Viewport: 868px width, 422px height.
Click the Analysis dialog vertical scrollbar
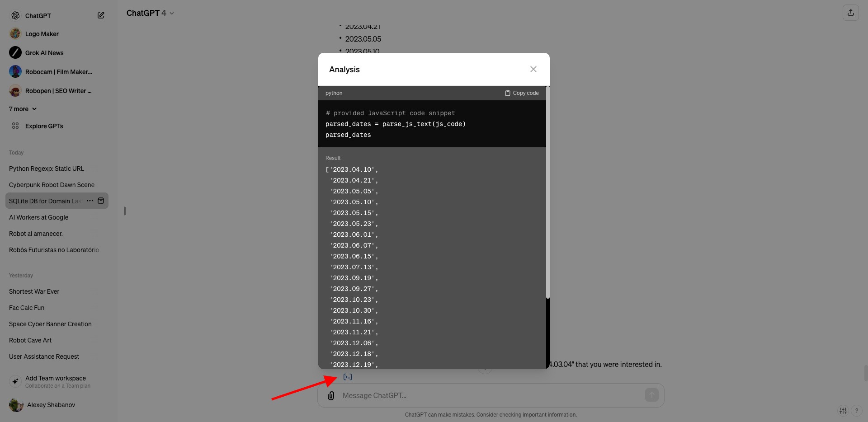[548, 192]
